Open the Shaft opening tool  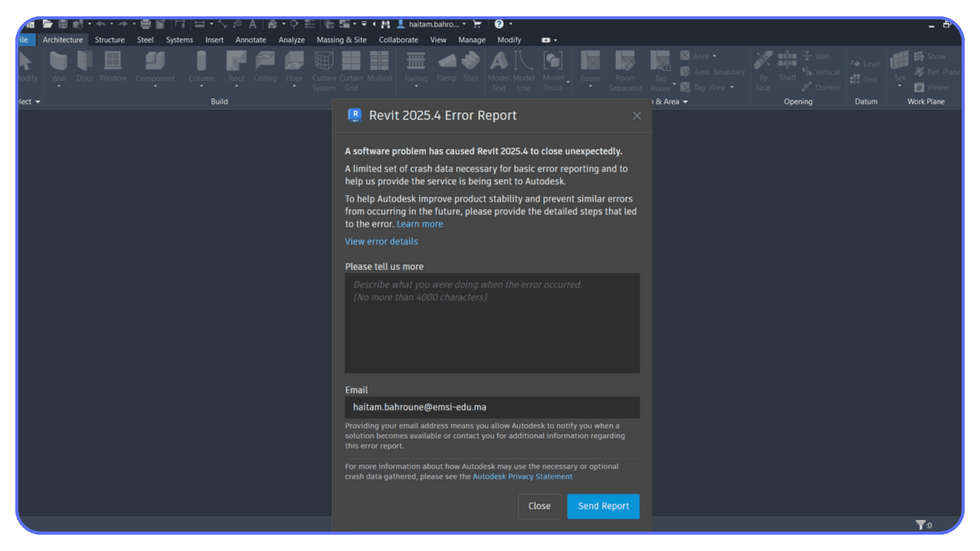pos(787,66)
